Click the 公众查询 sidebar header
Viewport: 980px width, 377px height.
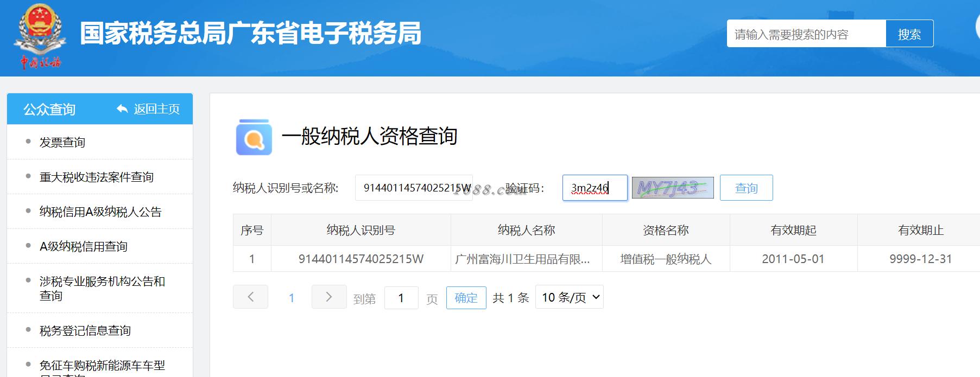(x=49, y=109)
